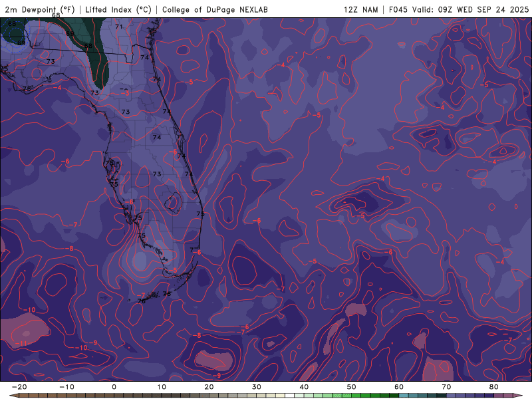
Task: Click the 80 color scale label
Action: pos(494,387)
